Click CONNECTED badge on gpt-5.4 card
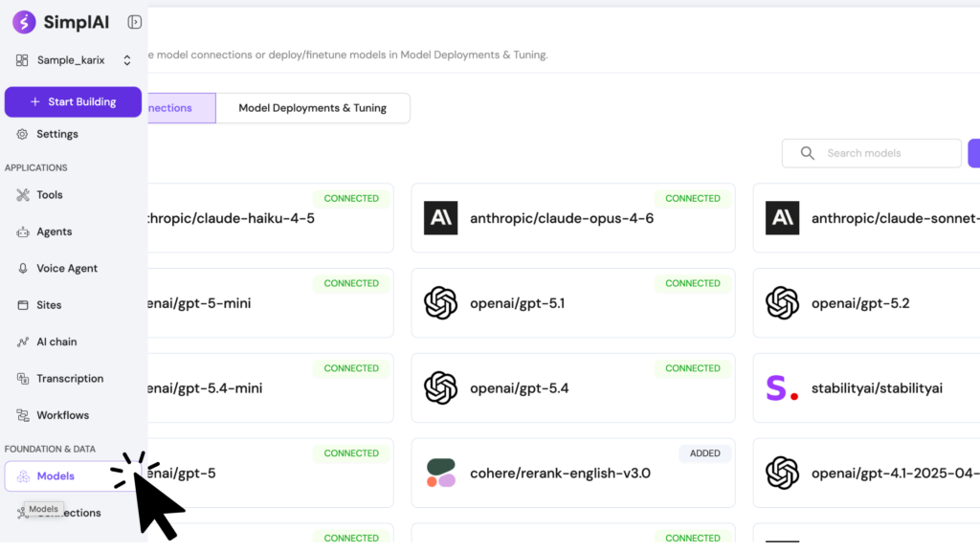Screen dimensions: 980x551 point(693,368)
